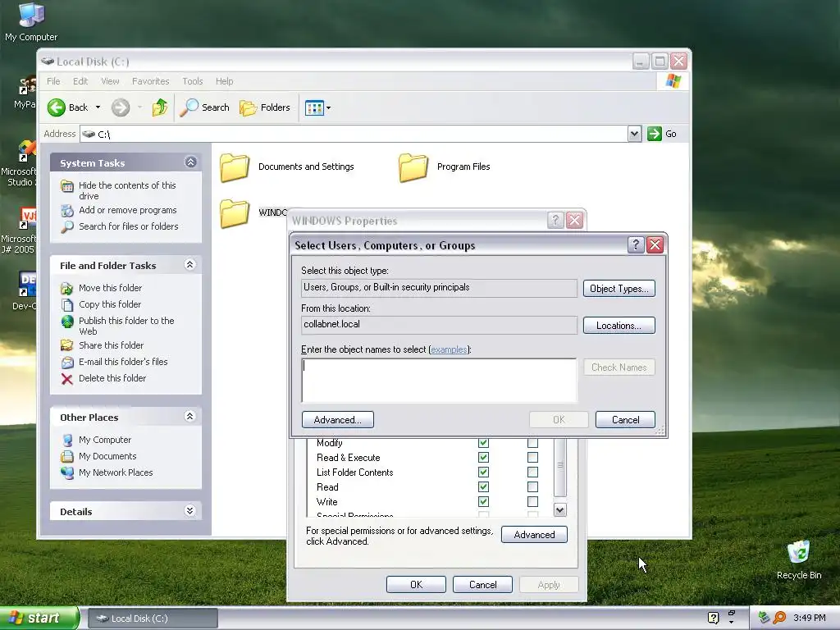The image size is (840, 630).
Task: Expand the Address bar dropdown
Action: pos(634,134)
